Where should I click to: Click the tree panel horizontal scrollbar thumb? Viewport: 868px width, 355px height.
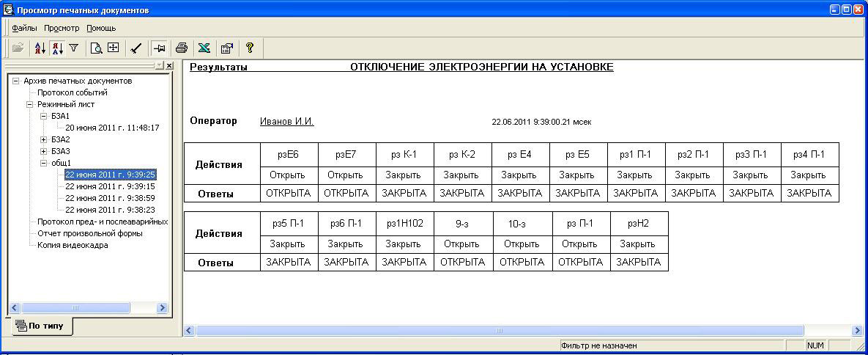[76, 307]
